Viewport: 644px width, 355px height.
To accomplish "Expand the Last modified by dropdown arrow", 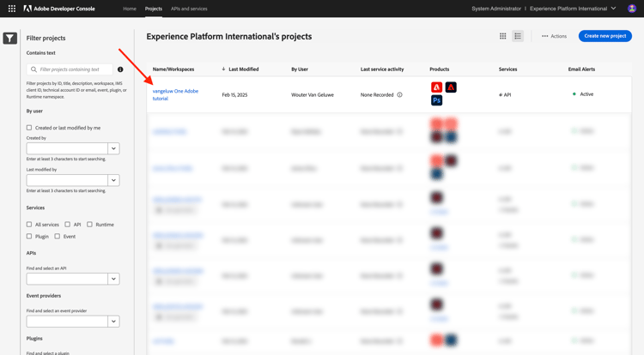I will coord(113,180).
